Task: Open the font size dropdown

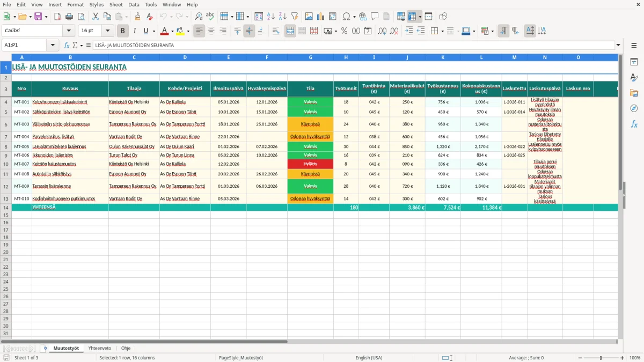Action: point(108,31)
